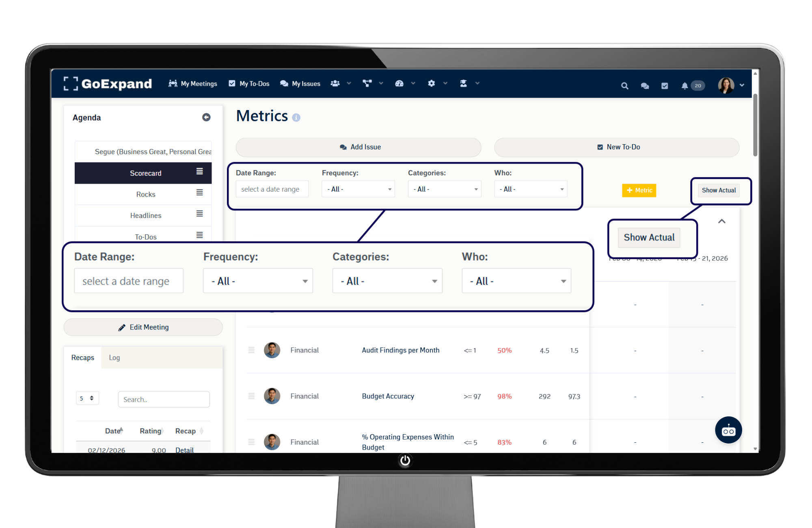
Task: Open the settings gear menu icon
Action: click(x=432, y=83)
